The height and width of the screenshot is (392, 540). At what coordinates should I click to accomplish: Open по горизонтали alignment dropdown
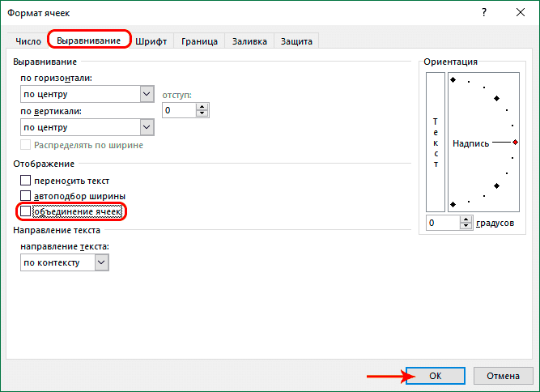pos(147,94)
